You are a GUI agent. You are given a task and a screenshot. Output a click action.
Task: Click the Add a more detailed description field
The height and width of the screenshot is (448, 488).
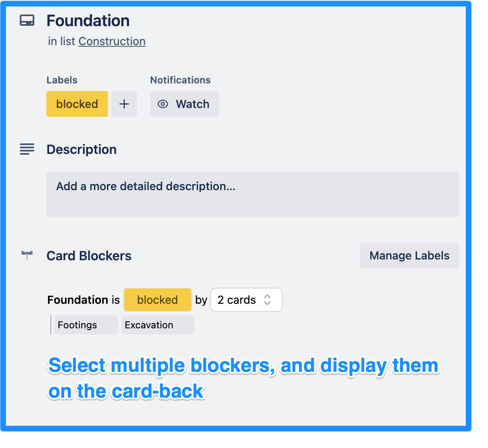(x=253, y=194)
